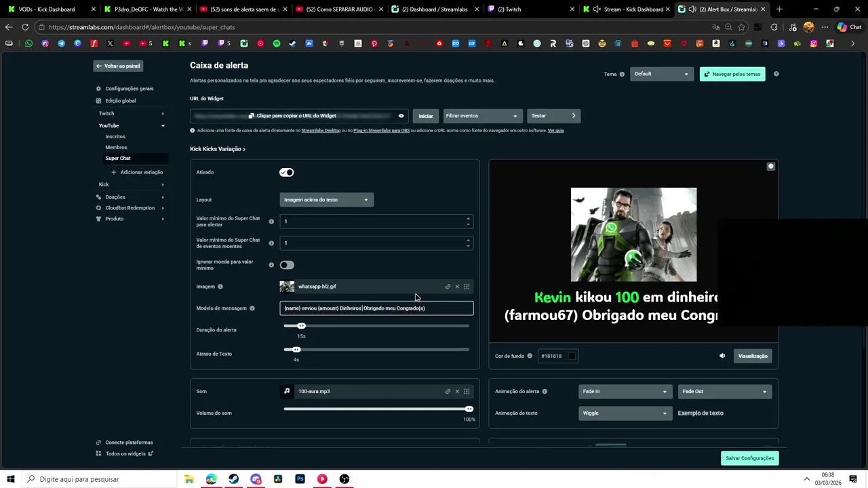Screen dimensions: 868x488
Task: Select Membros under YouTube
Action: coord(116,147)
